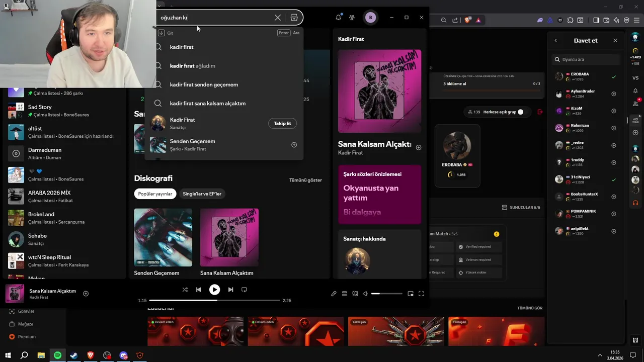The width and height of the screenshot is (644, 362).
Task: Add Sana Kalsam Alçaktım in side panel
Action: (419, 147)
